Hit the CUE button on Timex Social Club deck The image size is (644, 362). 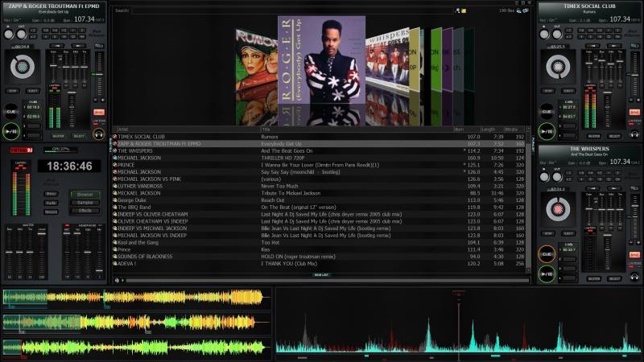[x=547, y=112]
